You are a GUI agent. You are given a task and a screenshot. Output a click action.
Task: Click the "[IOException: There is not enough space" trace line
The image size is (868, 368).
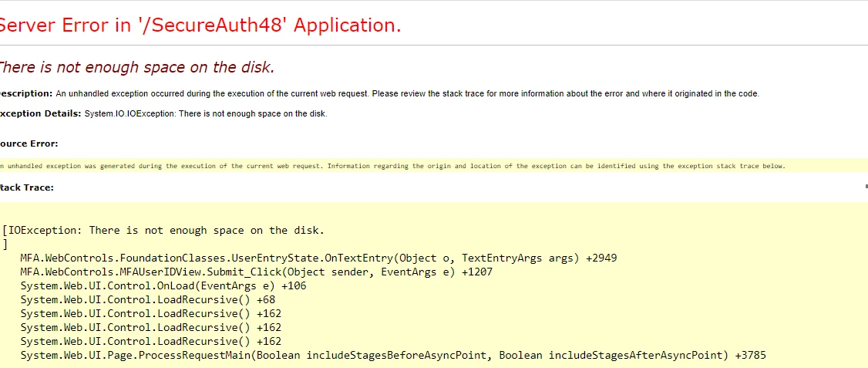point(163,230)
